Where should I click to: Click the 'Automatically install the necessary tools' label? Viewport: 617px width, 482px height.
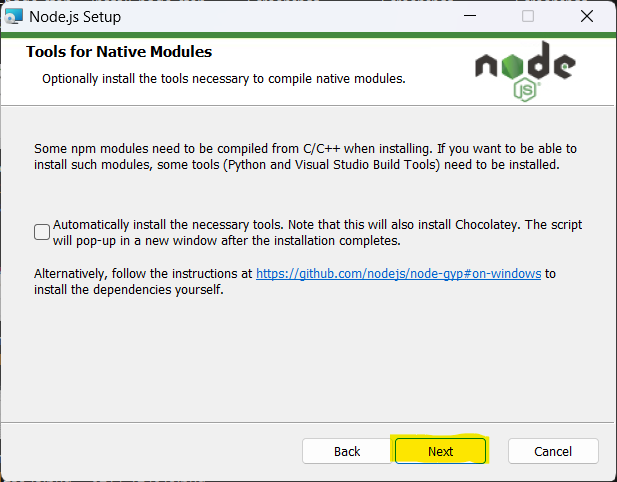point(317,233)
